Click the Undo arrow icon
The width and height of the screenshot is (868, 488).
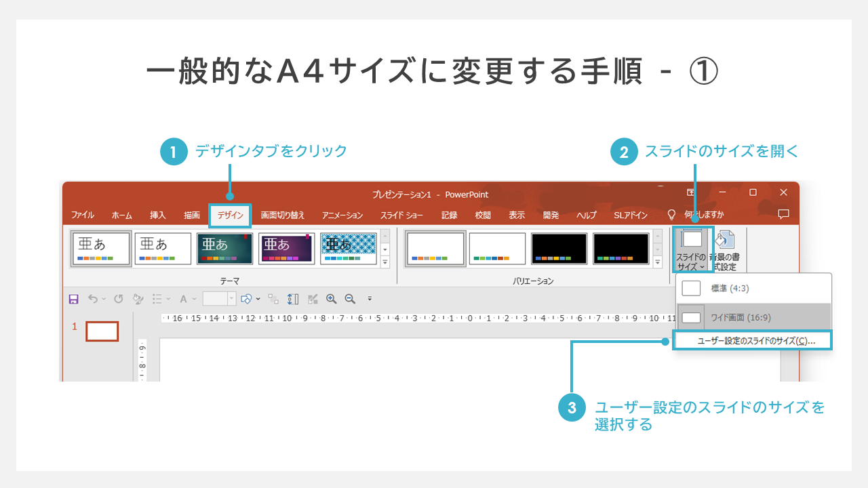[93, 299]
